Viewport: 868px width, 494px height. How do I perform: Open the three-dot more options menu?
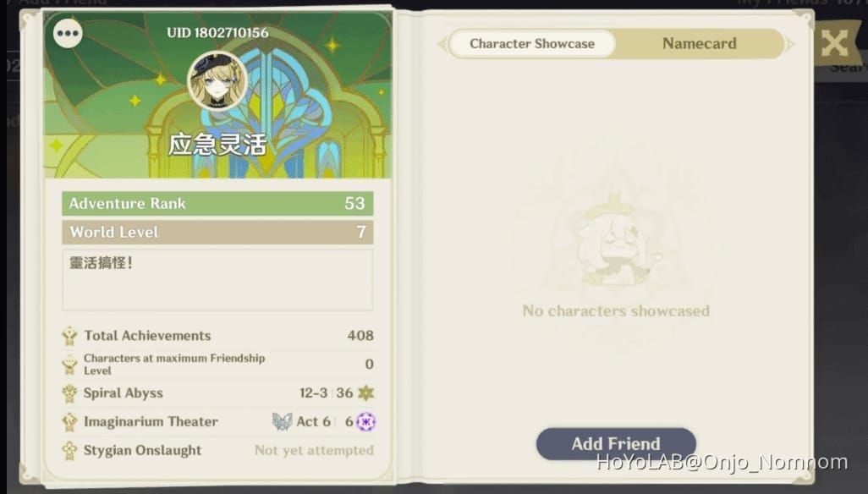[68, 33]
